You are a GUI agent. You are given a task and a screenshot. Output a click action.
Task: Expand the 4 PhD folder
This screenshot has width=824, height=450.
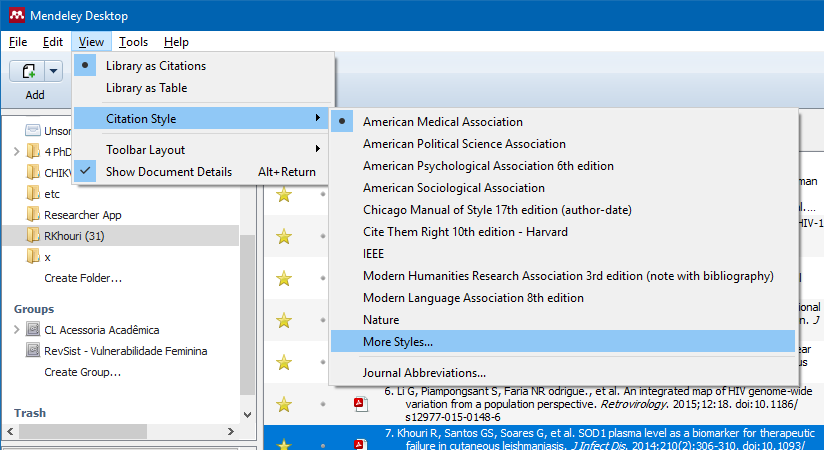(16, 151)
